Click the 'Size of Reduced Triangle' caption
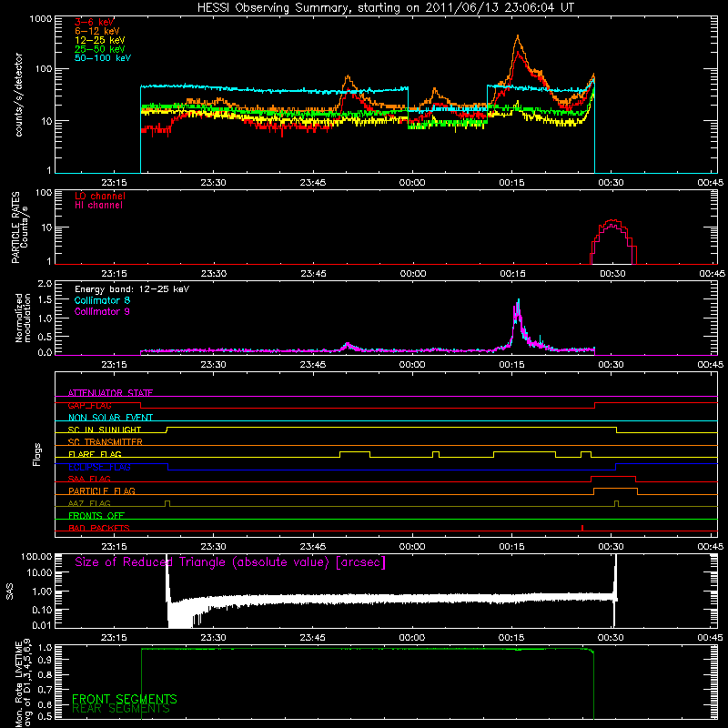The width and height of the screenshot is (728, 728). (x=230, y=562)
